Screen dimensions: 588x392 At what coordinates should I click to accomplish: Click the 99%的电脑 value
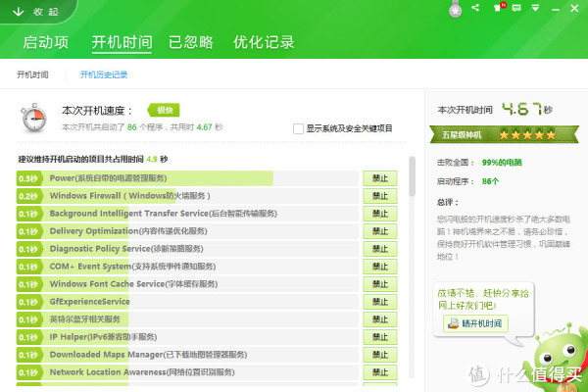pyautogui.click(x=502, y=163)
